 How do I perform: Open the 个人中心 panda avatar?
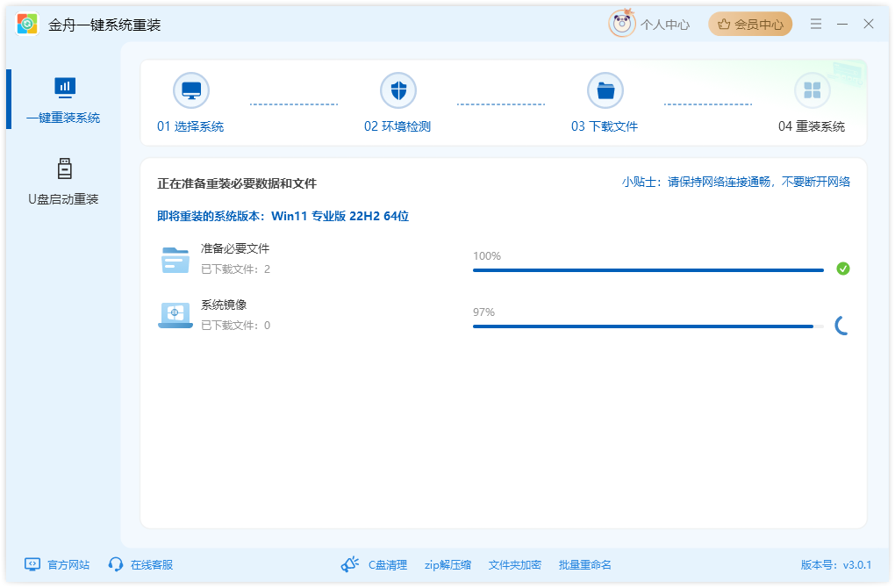click(x=621, y=24)
